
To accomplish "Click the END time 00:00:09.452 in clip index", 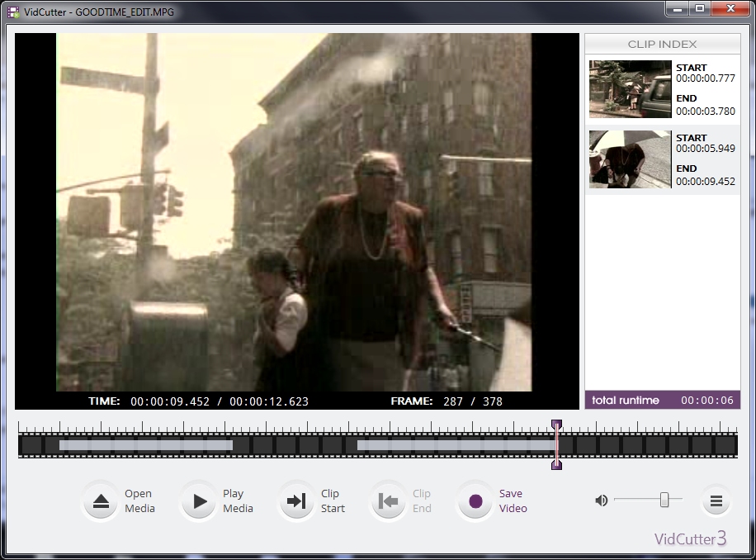I will (706, 182).
